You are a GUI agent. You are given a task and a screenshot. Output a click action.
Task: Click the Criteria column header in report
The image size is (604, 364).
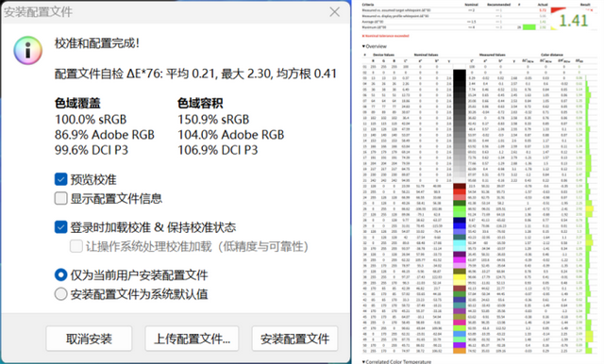tap(368, 5)
